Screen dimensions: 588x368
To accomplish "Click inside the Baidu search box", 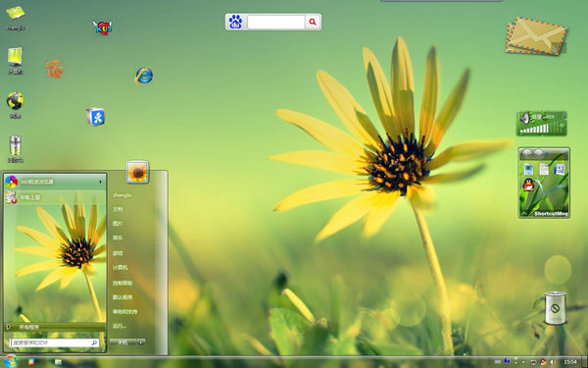I will tap(276, 22).
